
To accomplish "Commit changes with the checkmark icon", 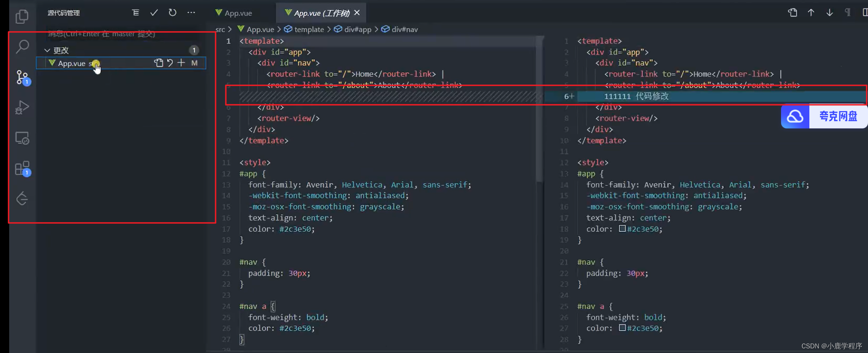I will (154, 13).
